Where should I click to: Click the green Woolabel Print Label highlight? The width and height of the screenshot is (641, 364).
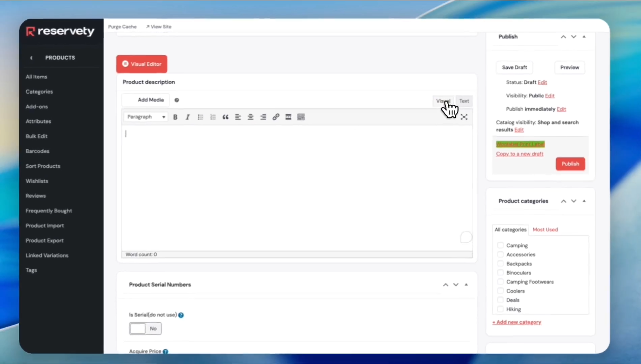tap(520, 144)
